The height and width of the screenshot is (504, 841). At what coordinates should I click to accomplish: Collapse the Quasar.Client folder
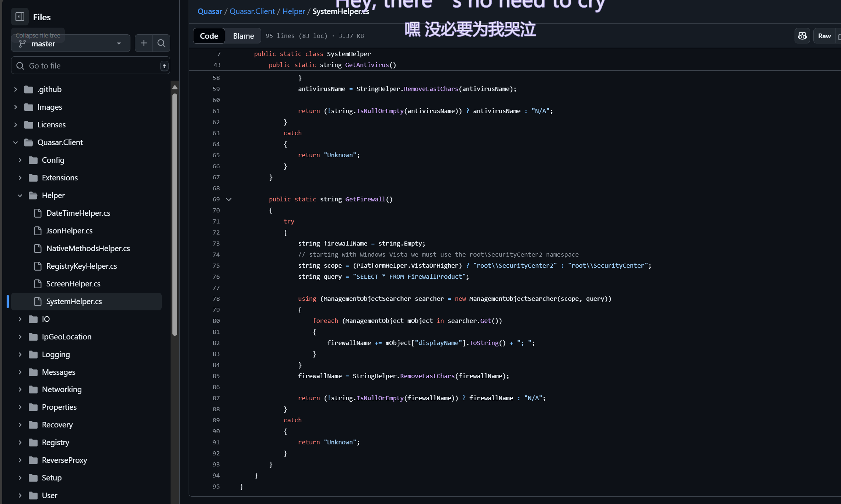[x=15, y=142]
